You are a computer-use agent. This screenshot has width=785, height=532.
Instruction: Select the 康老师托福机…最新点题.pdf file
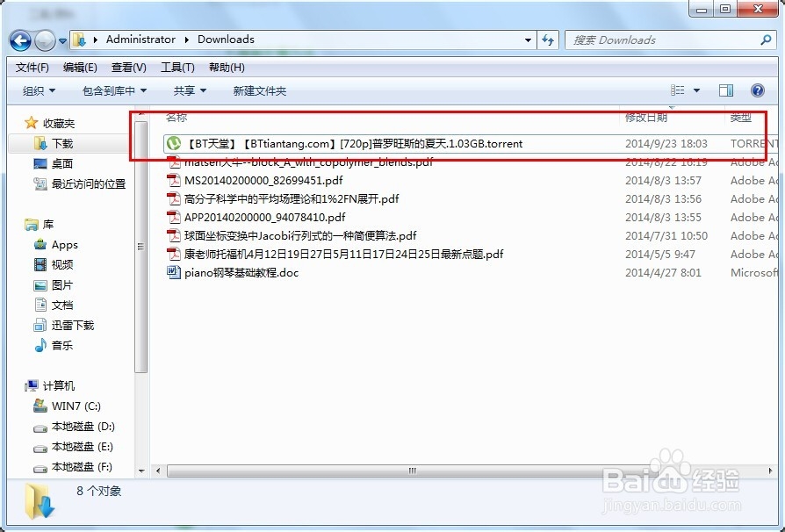coord(343,255)
